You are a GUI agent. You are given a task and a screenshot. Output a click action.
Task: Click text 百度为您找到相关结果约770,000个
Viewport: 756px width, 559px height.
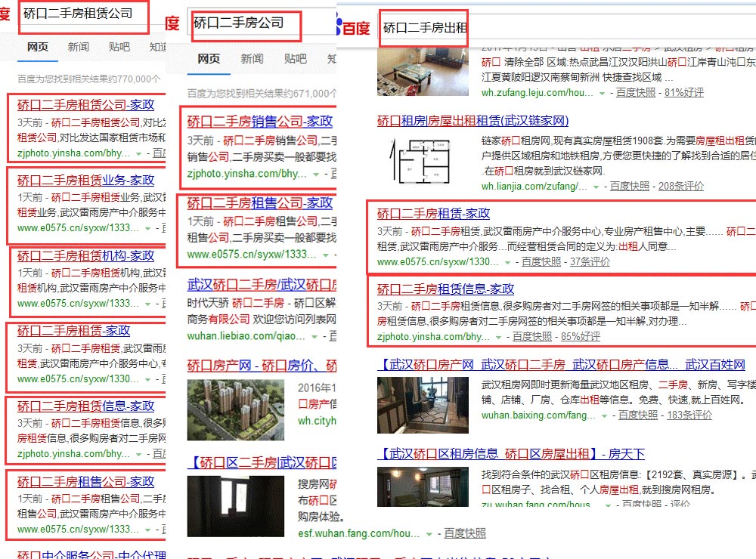(x=89, y=79)
